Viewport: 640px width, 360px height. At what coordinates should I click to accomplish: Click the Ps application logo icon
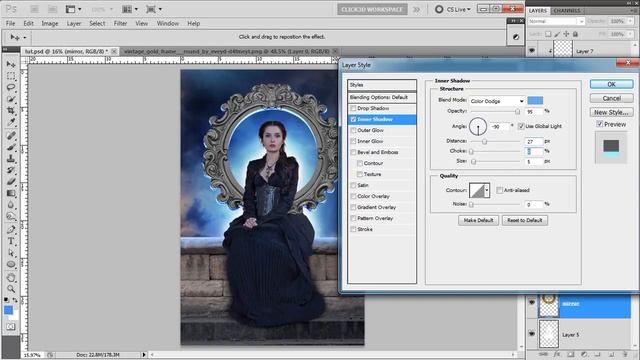click(x=11, y=9)
